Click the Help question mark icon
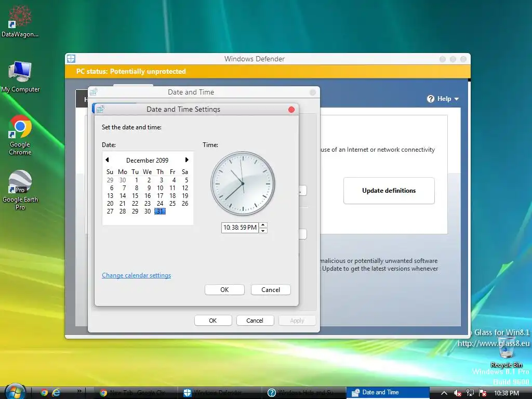 click(431, 99)
